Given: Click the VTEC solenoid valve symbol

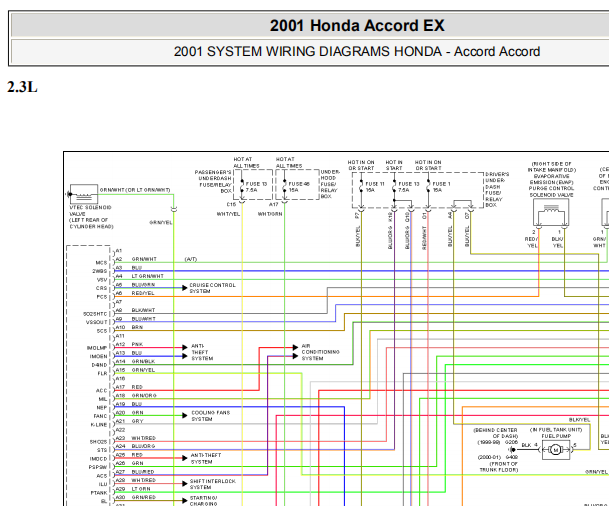Looking at the screenshot, I should pos(82,194).
